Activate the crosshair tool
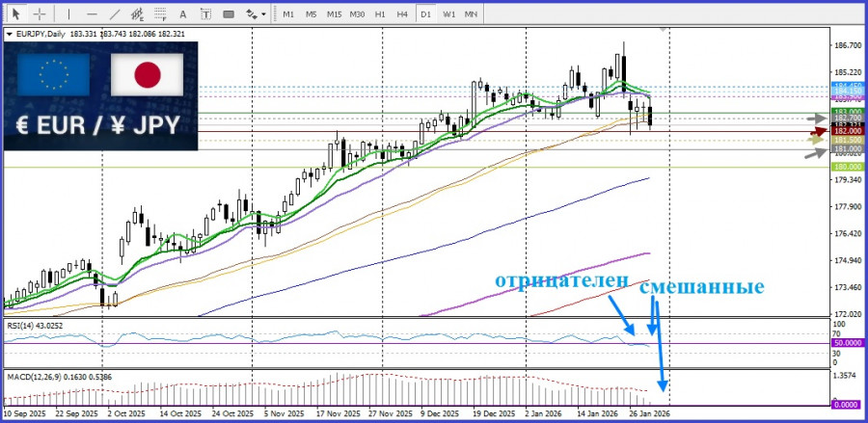The height and width of the screenshot is (423, 868). point(40,14)
